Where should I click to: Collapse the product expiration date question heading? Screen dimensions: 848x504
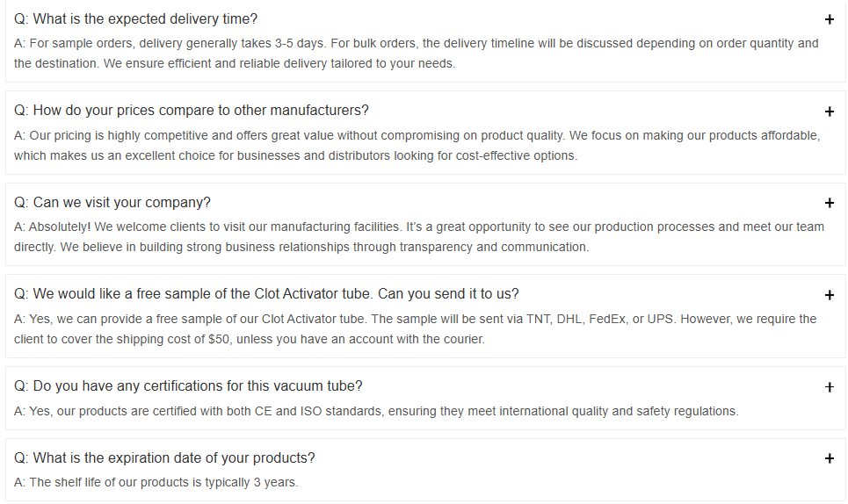coord(164,457)
